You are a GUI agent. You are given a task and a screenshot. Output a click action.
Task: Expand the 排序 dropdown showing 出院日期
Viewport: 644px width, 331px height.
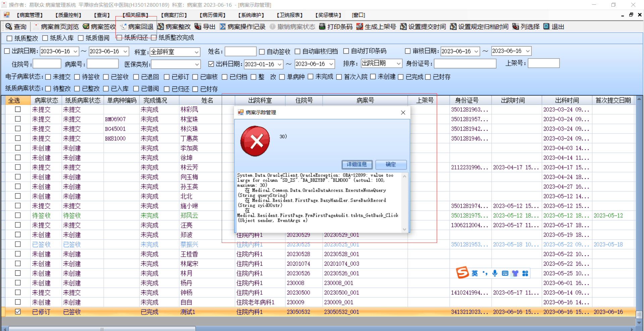(x=398, y=63)
